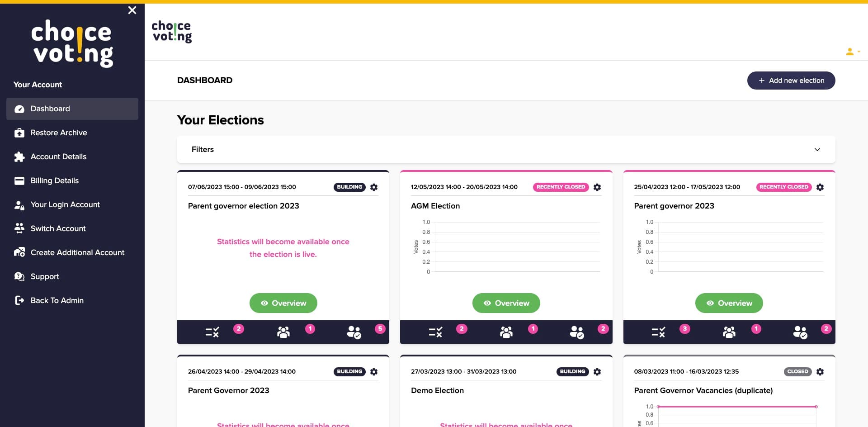Image resolution: width=868 pixels, height=427 pixels.
Task: Open settings gear on Parent governor 2023 card
Action: click(820, 187)
